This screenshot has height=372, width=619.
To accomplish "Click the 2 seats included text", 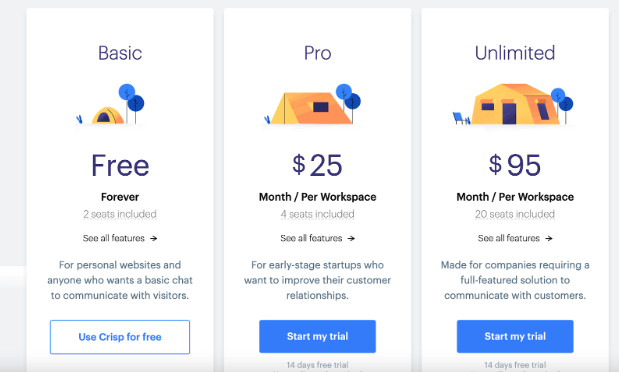I will pos(120,214).
